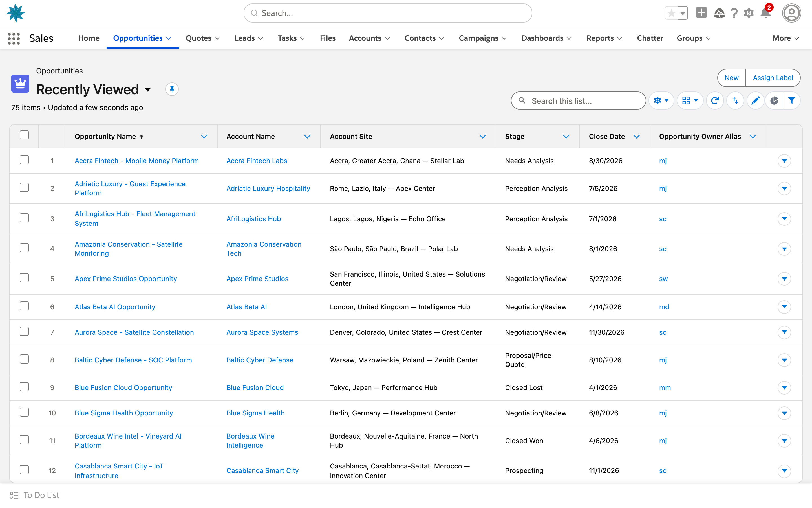This screenshot has width=812, height=508.
Task: Open the filter funnel icon
Action: click(x=791, y=100)
